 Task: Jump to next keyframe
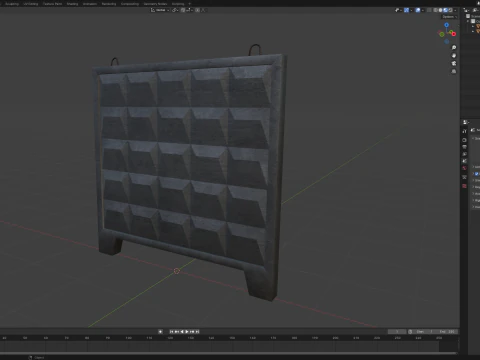click(x=192, y=332)
